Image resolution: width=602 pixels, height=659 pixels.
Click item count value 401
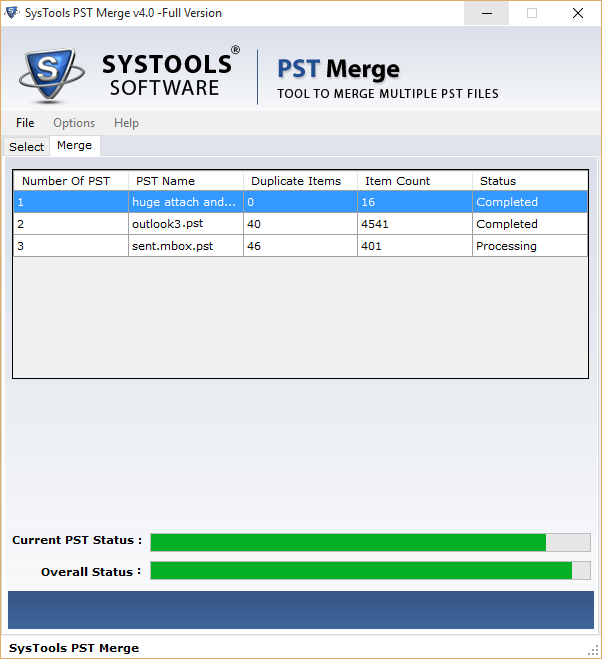click(415, 245)
